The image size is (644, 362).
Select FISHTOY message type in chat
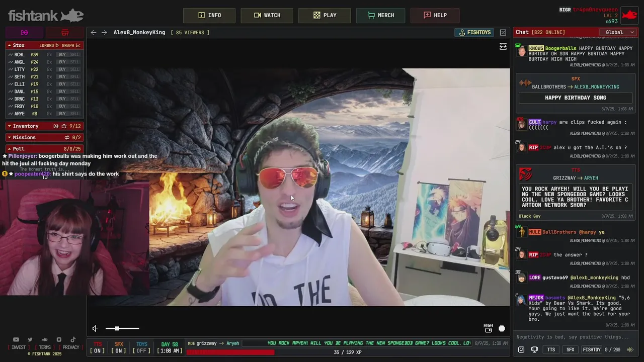coord(592,349)
